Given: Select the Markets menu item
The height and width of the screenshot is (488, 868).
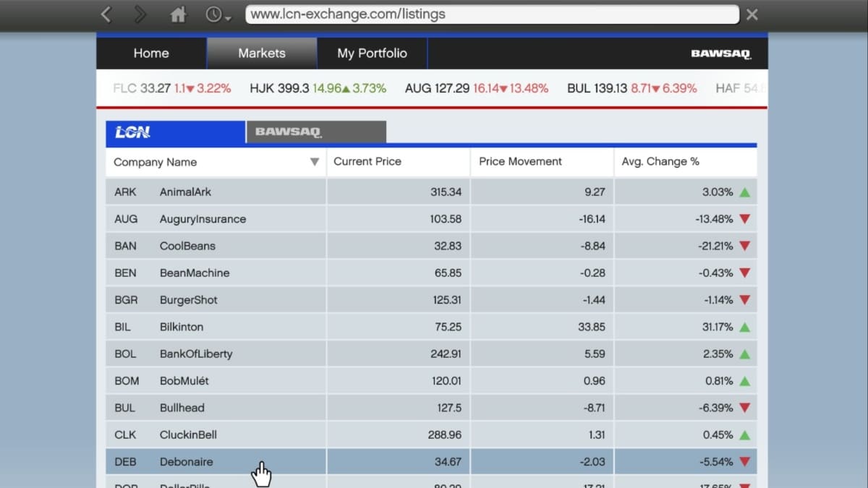Looking at the screenshot, I should pyautogui.click(x=262, y=53).
